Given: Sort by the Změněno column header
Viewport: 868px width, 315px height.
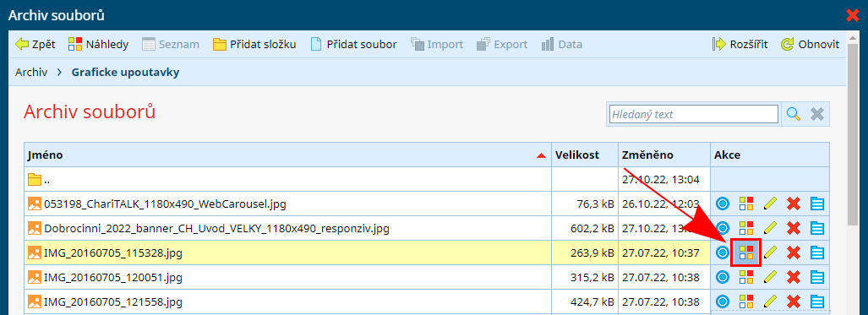Looking at the screenshot, I should click(x=663, y=155).
